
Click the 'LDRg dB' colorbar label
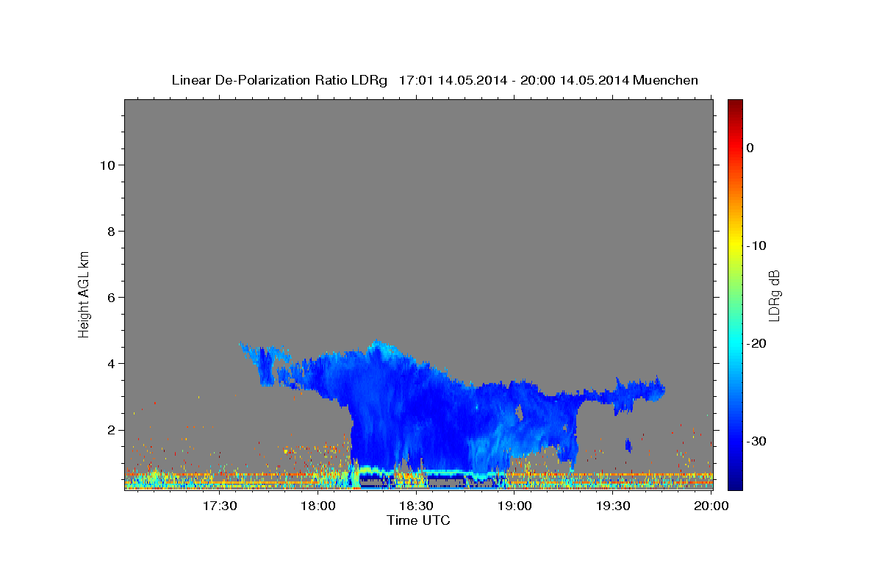774,295
